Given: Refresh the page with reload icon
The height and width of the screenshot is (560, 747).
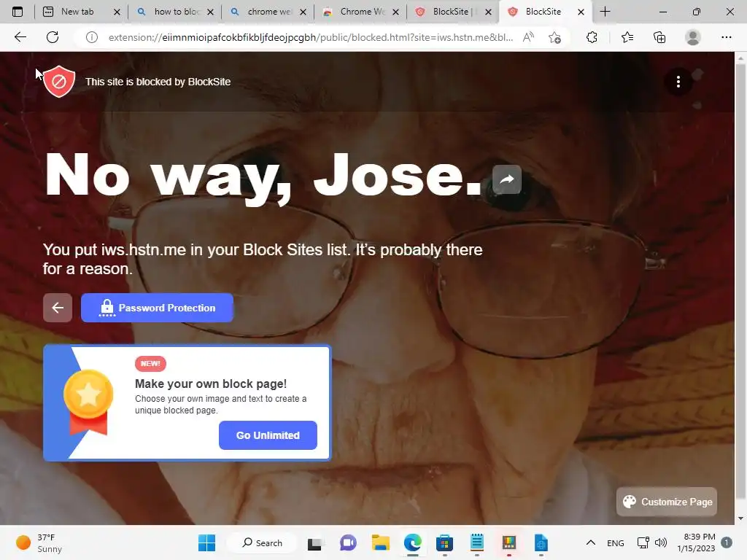Looking at the screenshot, I should click(53, 37).
